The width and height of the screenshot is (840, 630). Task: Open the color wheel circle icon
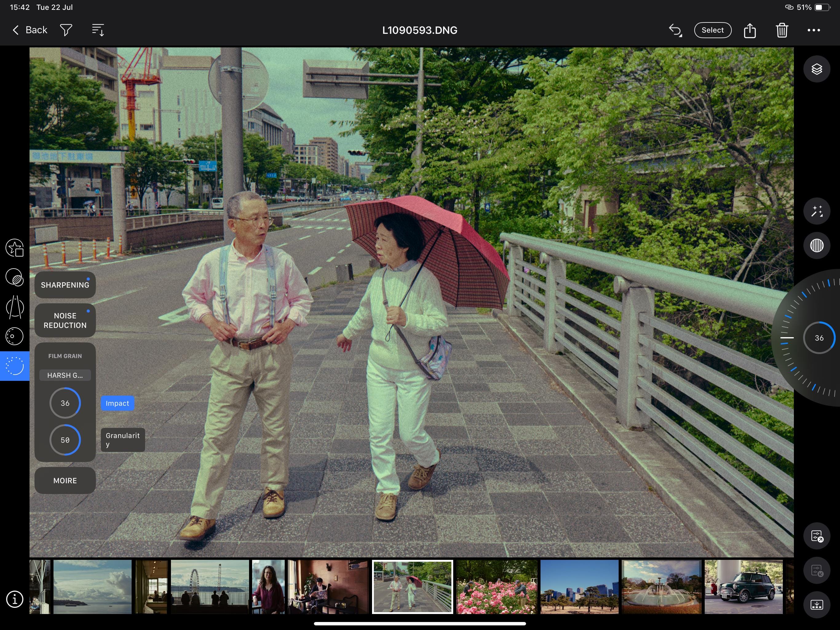point(15,336)
